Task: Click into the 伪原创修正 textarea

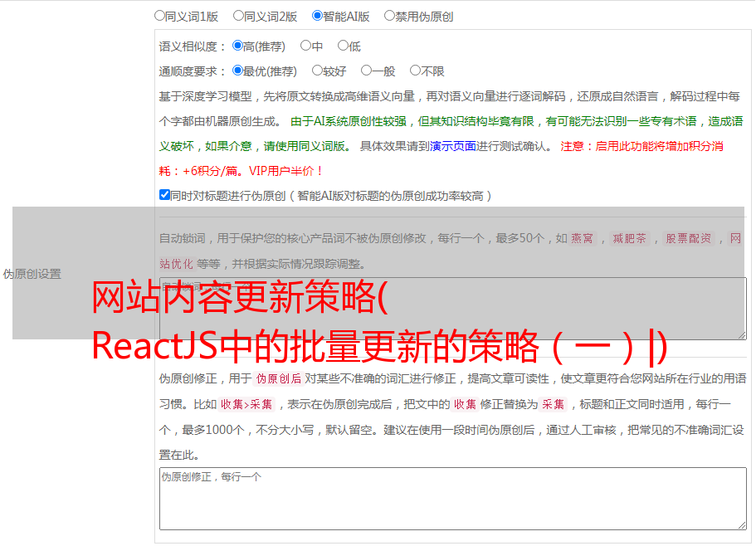Action: tap(453, 499)
